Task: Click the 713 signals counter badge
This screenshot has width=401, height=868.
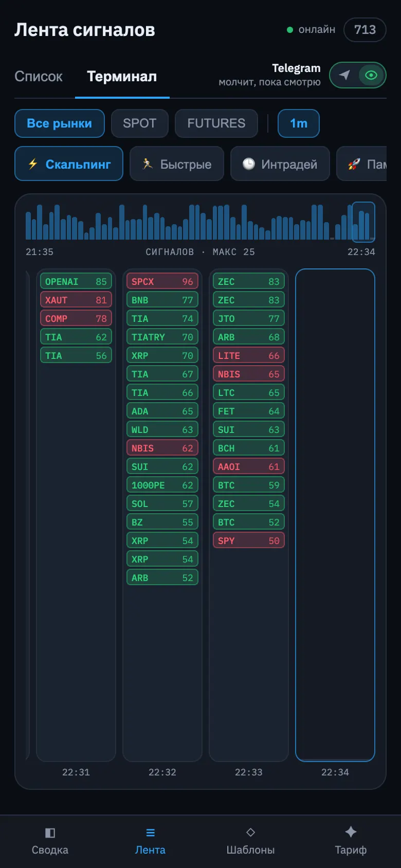Action: coord(365,30)
